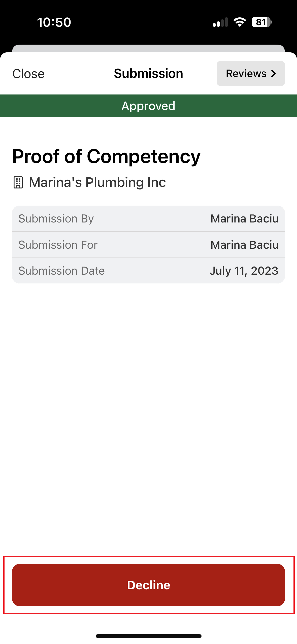Tap the Marina's Plumbing Inc company name
The height and width of the screenshot is (644, 297).
97,182
